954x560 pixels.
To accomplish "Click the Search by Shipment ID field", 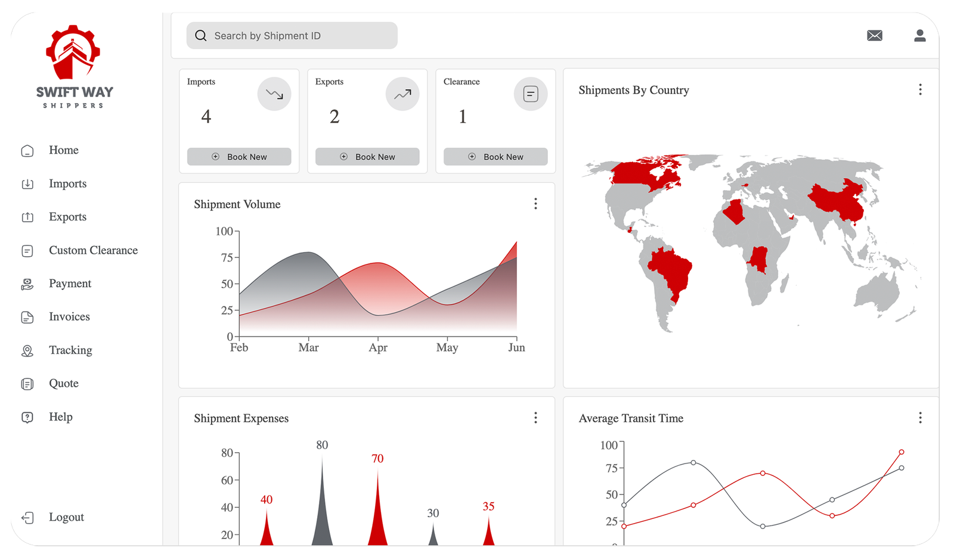I will [292, 35].
